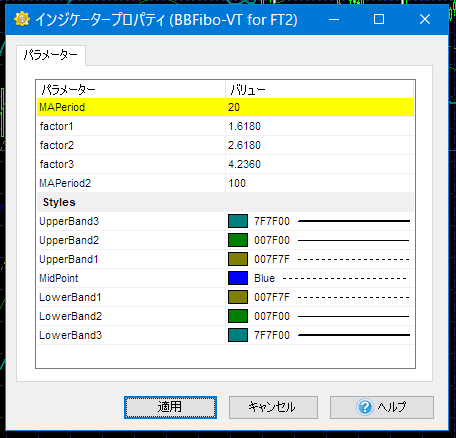The height and width of the screenshot is (438, 456).
Task: Select the MidPoint row label
Action: pyautogui.click(x=59, y=278)
